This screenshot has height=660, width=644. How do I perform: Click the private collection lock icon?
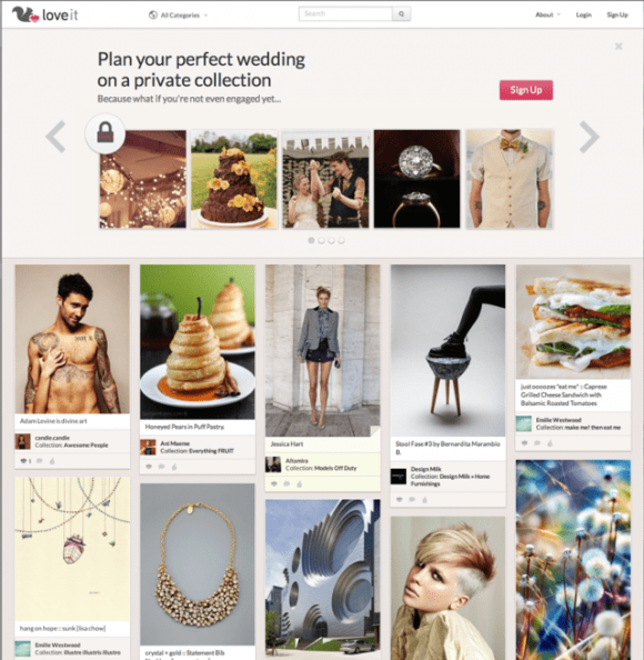[x=105, y=134]
